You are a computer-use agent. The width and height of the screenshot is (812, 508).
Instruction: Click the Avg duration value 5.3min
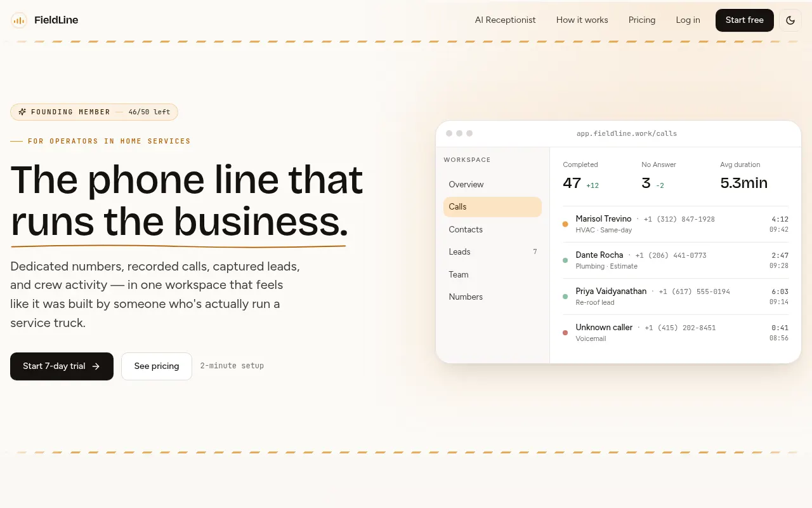tap(743, 183)
